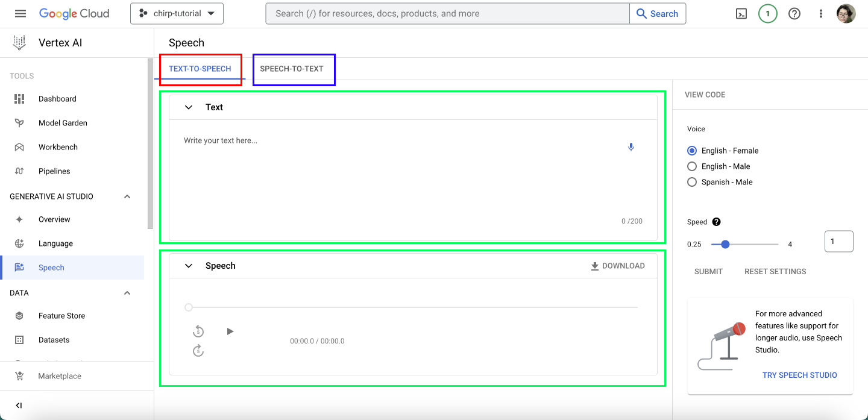Click the Google Cloud logo
Screen dimensions: 868x420
pyautogui.click(x=74, y=13)
